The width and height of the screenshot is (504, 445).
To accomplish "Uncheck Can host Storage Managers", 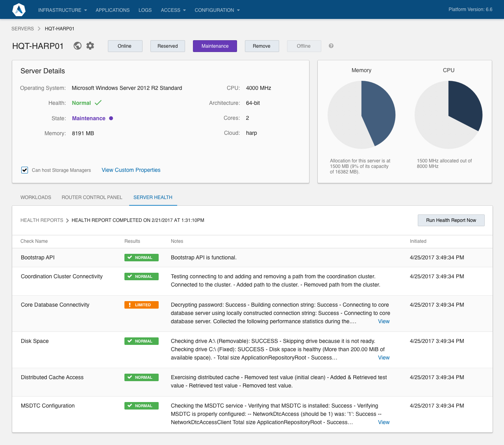I will coord(24,170).
